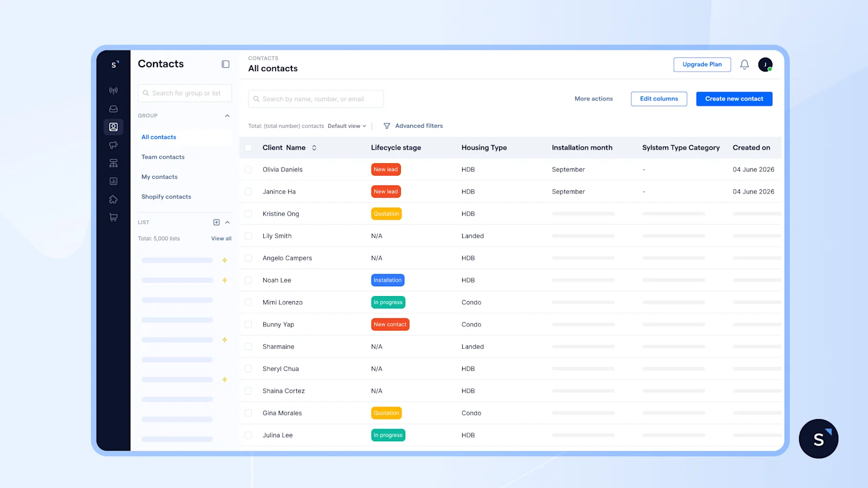
Task: Click Bunny Yap's New contact tag
Action: [x=390, y=325]
